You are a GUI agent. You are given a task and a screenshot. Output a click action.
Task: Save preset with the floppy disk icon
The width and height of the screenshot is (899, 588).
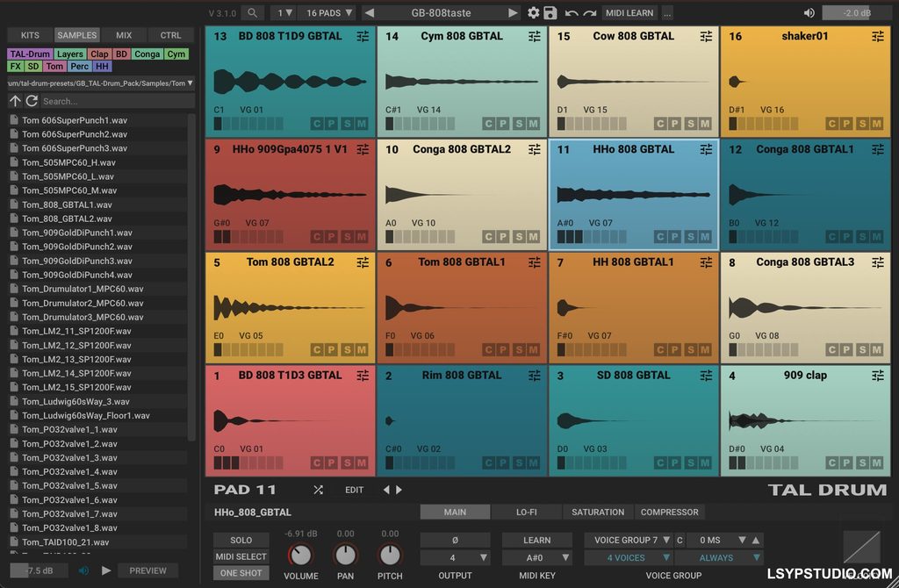click(550, 12)
